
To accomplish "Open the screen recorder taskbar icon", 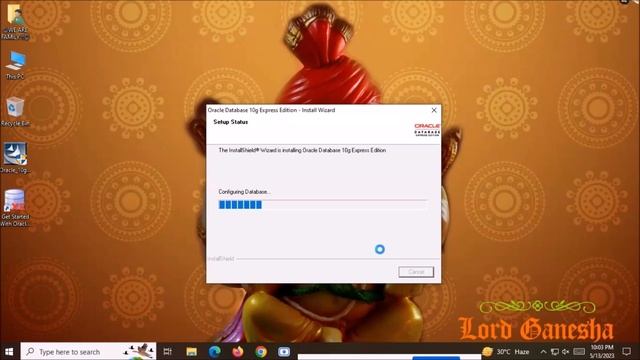I will click(284, 351).
